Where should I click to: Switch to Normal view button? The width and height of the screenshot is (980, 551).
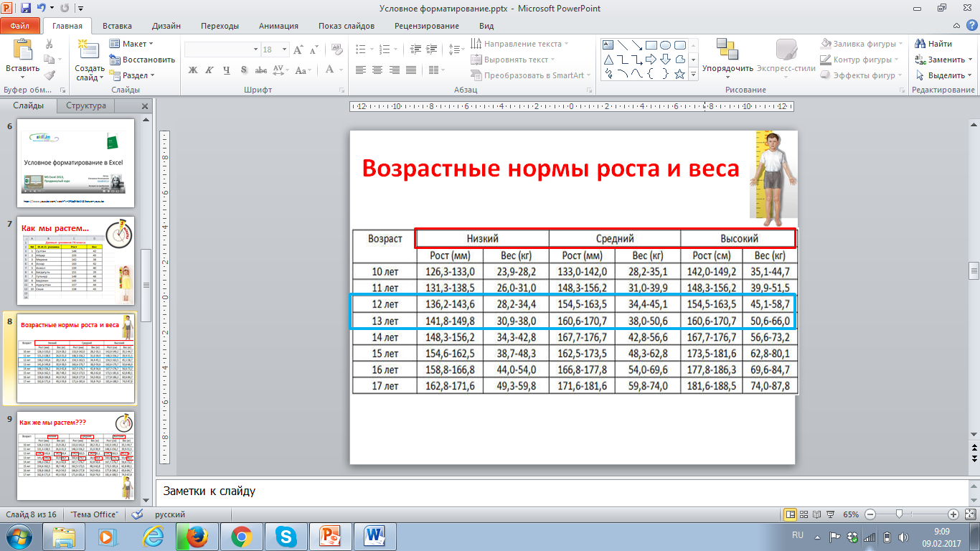791,514
